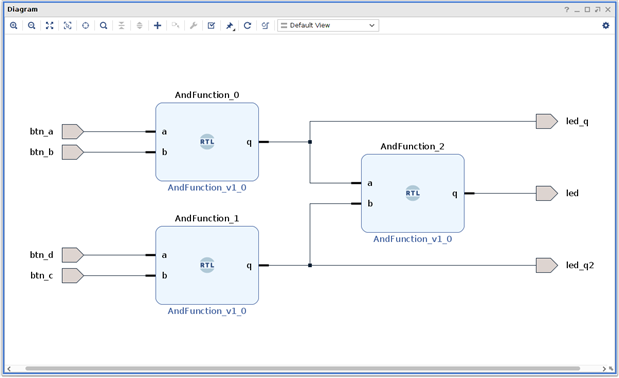The height and width of the screenshot is (378, 619).
Task: Select the led output port symbol
Action: 547,194
